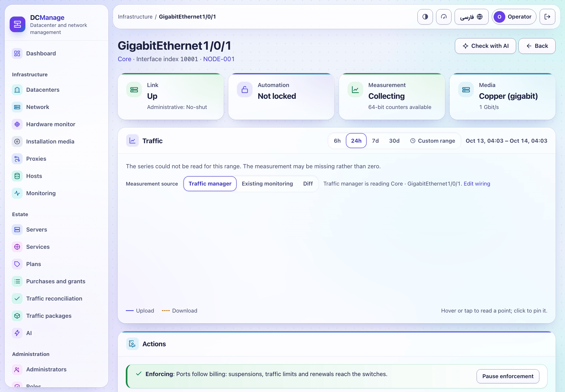This screenshot has height=392, width=565.
Task: Toggle the Download series legend
Action: (x=179, y=311)
